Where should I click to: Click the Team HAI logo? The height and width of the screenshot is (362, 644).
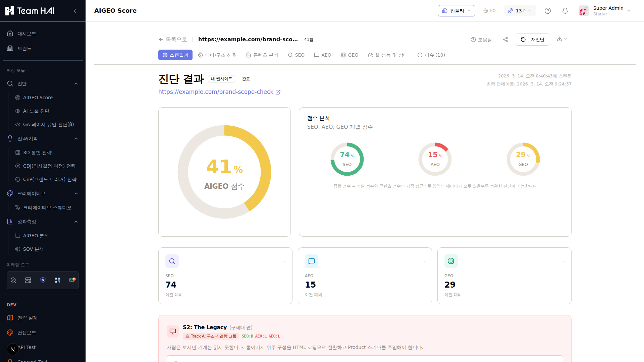30,11
